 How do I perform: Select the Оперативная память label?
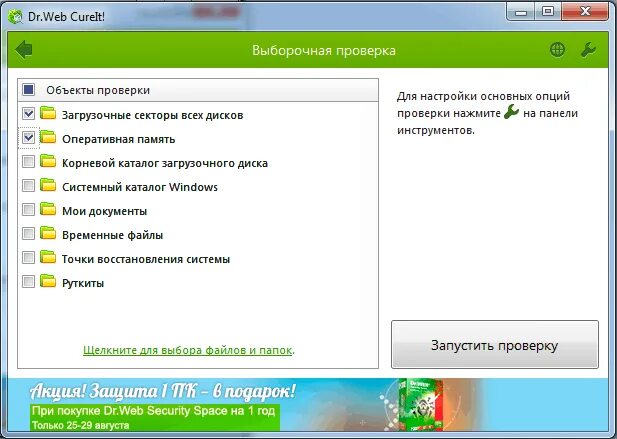118,139
